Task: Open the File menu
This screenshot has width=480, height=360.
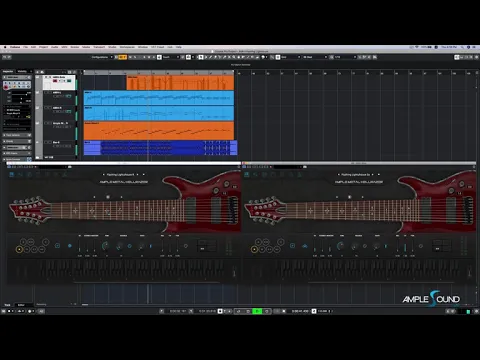Action: (26, 47)
